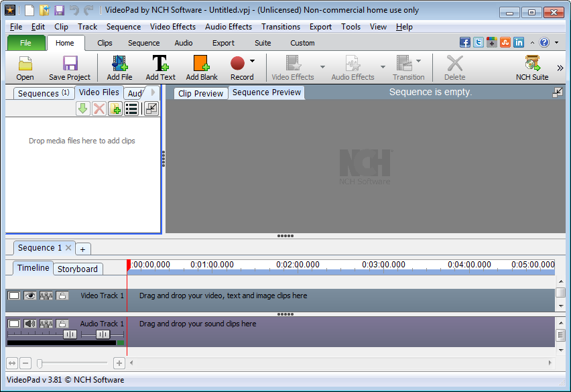The width and height of the screenshot is (571, 392).
Task: Start recording with the red Record button
Action: 237,63
